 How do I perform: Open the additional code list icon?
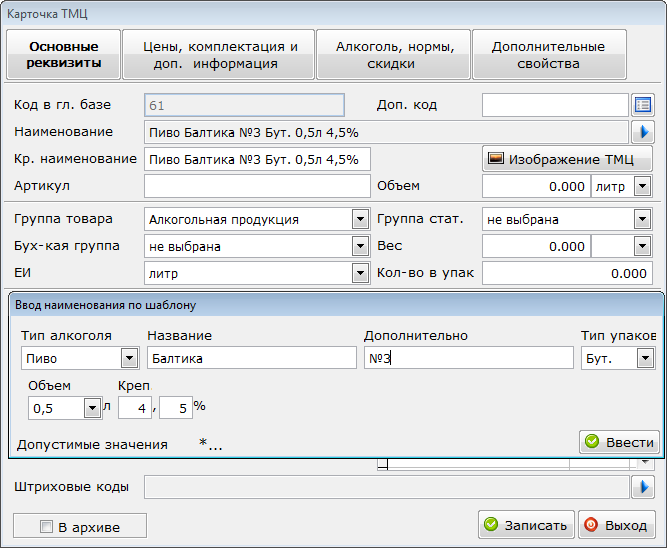click(x=643, y=105)
